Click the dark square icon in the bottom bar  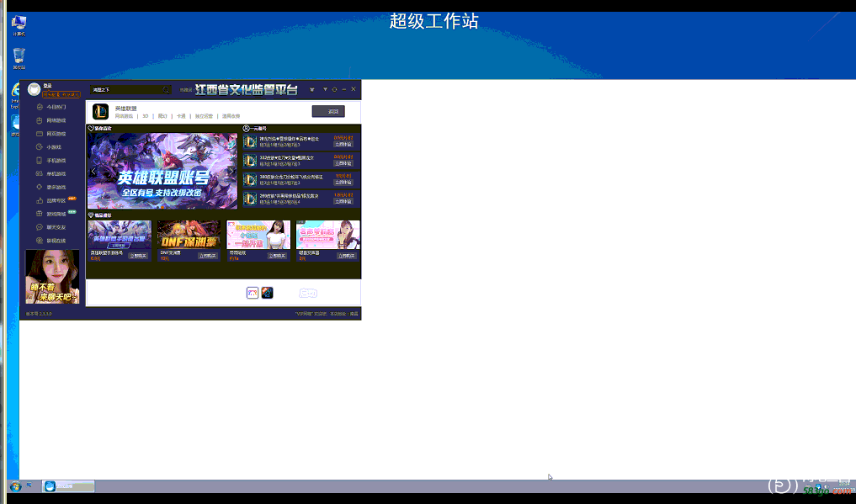pyautogui.click(x=267, y=293)
